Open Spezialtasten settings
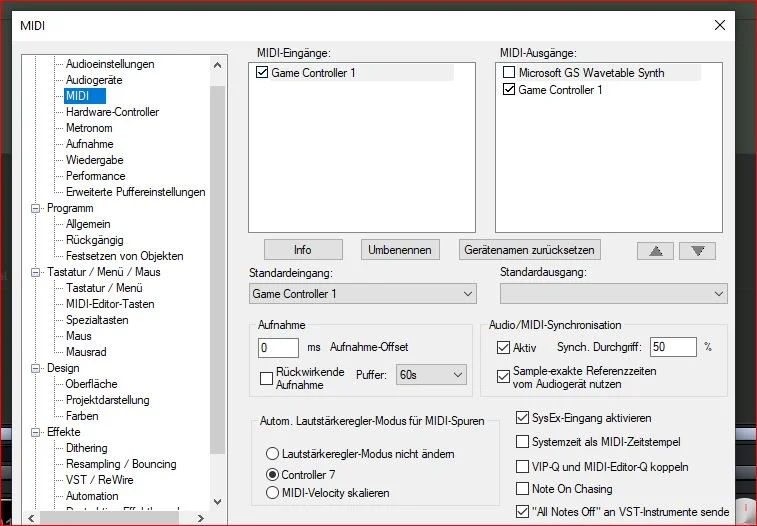757x526 pixels. click(97, 320)
